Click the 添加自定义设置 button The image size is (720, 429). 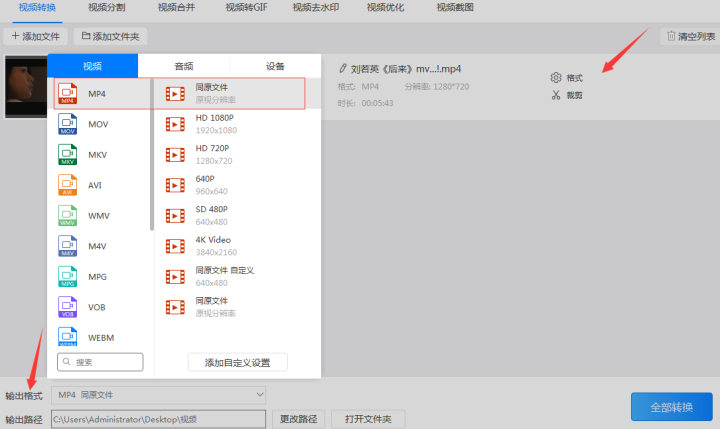237,362
